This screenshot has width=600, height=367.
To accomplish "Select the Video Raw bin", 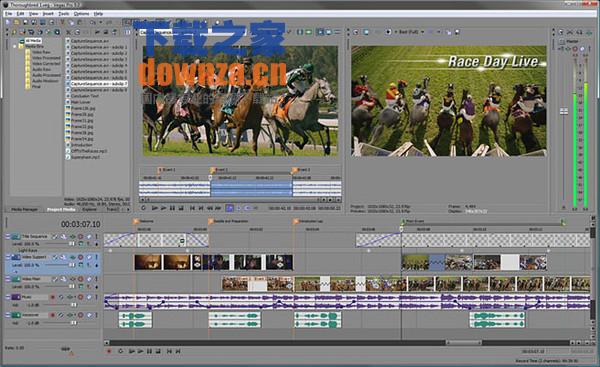I will 41,52.
